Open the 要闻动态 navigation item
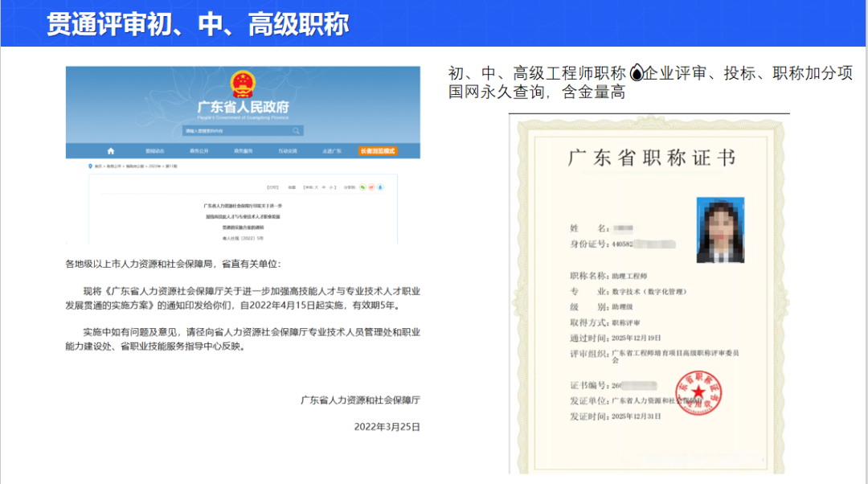868x484 pixels. 155,151
